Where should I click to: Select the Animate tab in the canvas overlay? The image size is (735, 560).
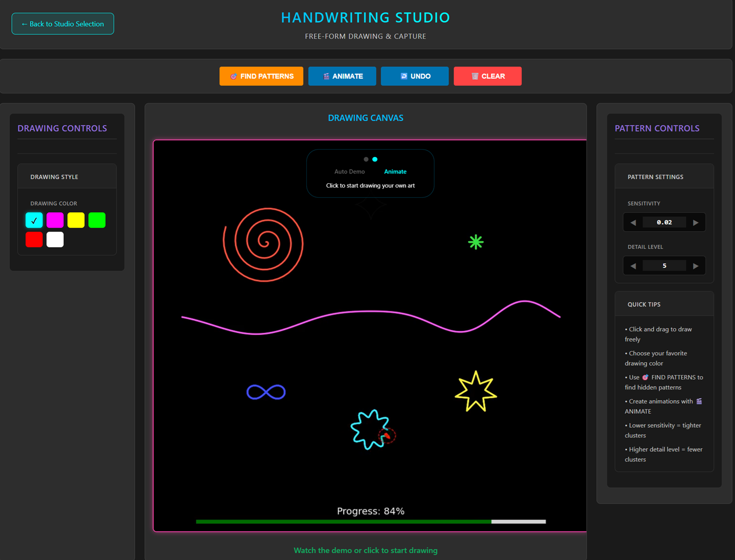pyautogui.click(x=395, y=171)
